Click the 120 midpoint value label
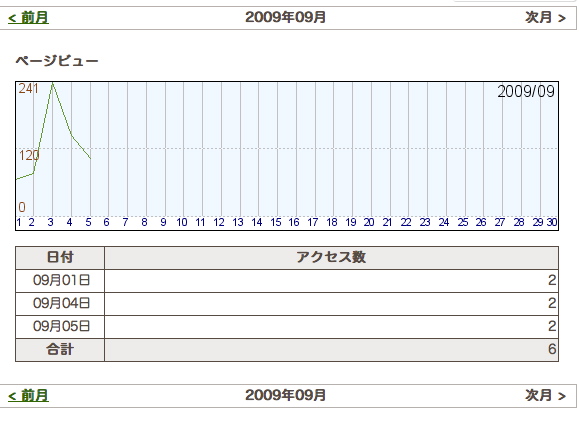The image size is (579, 429). (x=29, y=155)
